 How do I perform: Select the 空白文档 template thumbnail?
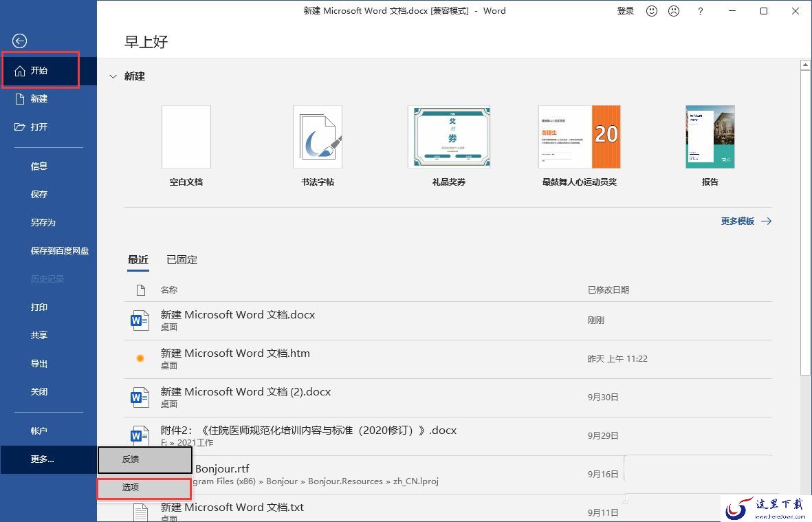pyautogui.click(x=186, y=137)
